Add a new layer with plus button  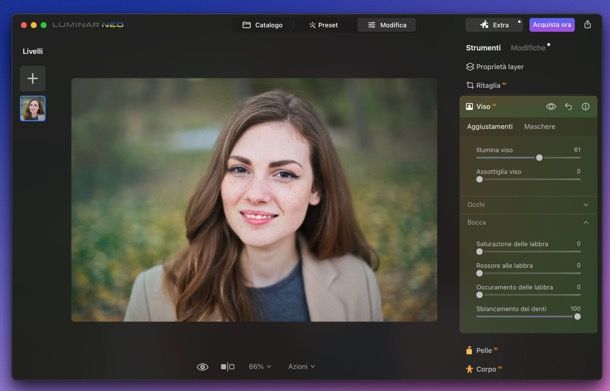[x=33, y=79]
